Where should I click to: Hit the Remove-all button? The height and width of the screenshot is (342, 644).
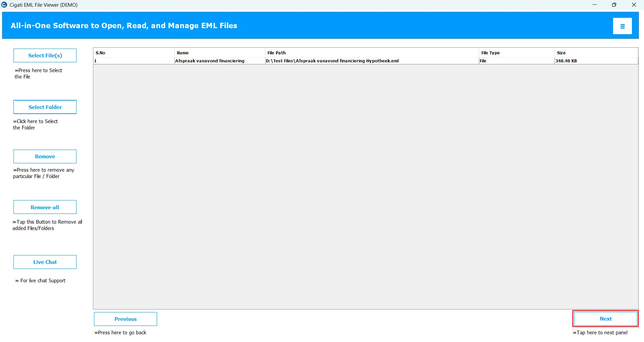[45, 207]
